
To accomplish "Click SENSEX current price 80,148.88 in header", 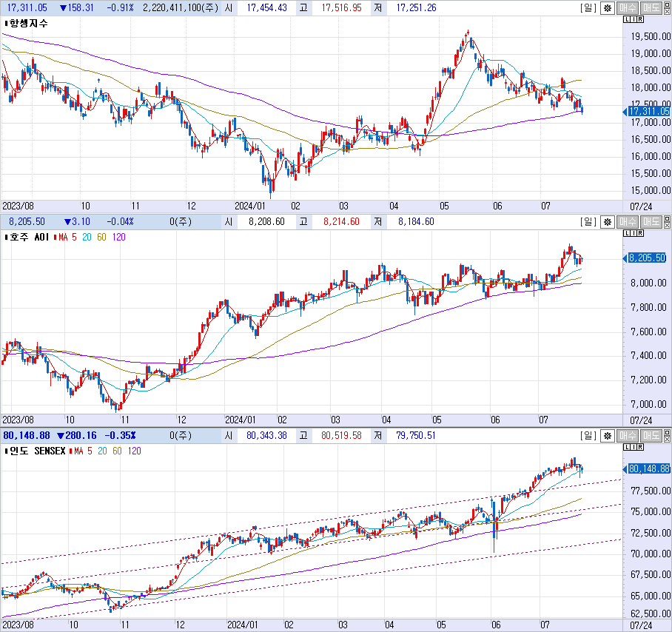I will point(27,435).
